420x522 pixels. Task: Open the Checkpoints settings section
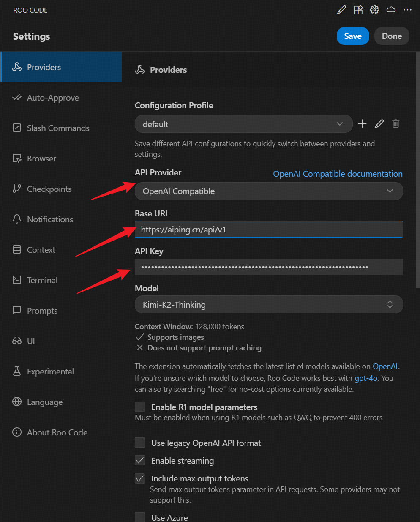pos(49,189)
